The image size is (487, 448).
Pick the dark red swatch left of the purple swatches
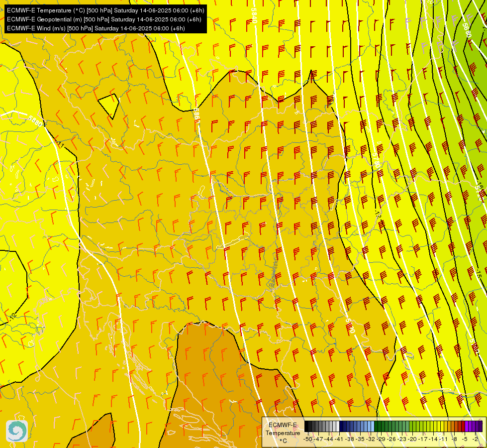click(463, 426)
